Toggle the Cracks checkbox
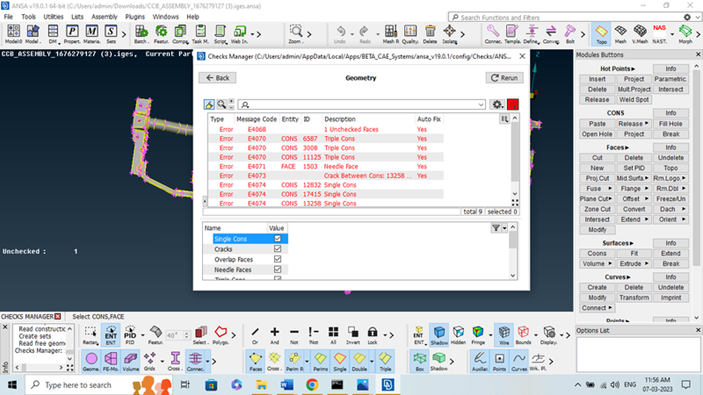This screenshot has height=395, width=703. 278,249
